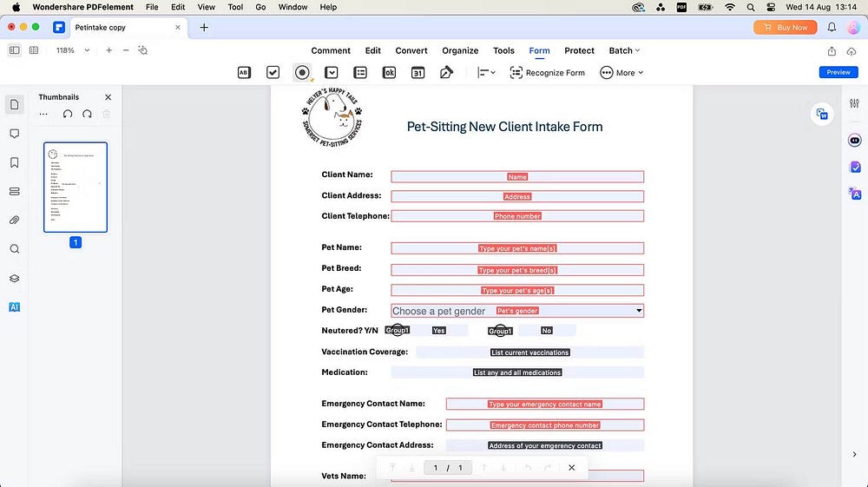Open the File menu

[x=152, y=7]
